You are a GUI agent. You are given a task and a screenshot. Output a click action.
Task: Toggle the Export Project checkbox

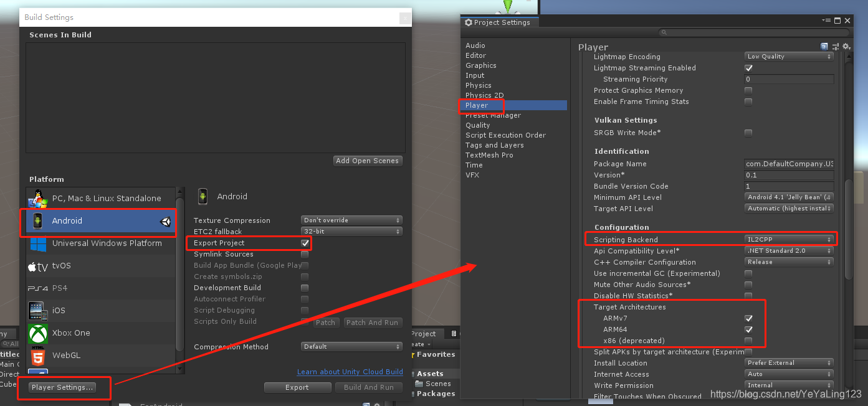pos(305,243)
